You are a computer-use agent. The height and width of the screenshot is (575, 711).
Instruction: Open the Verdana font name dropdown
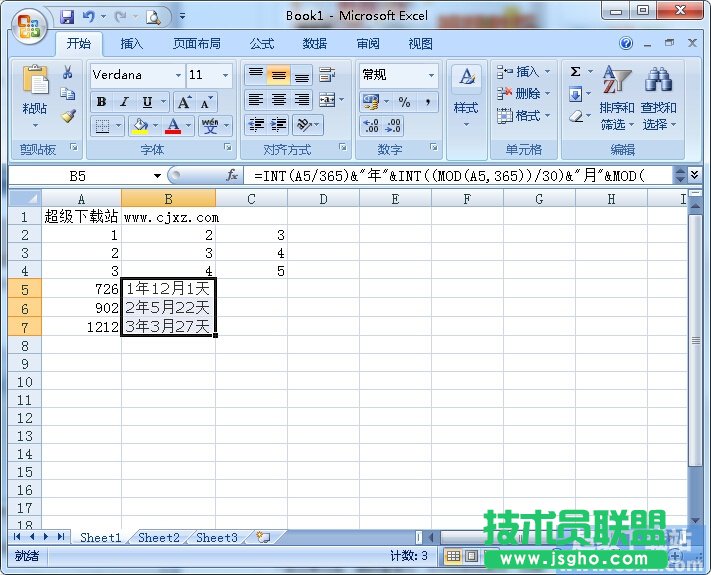[x=178, y=76]
